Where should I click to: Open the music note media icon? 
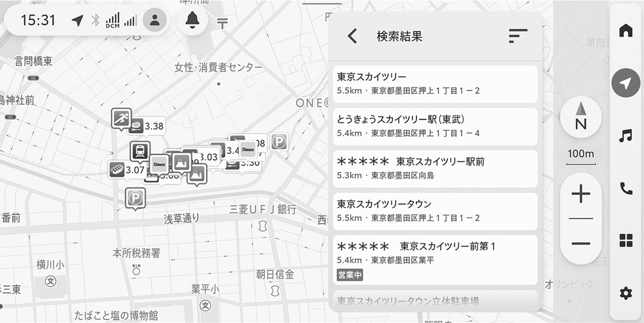(625, 135)
